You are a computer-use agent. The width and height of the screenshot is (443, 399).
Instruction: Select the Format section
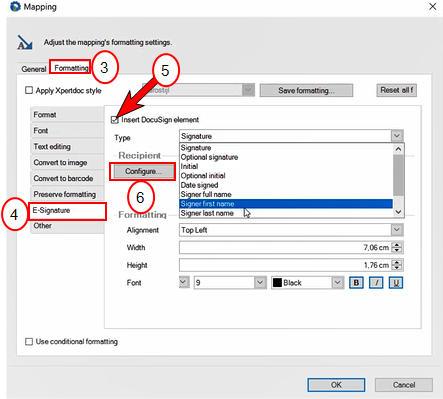67,115
